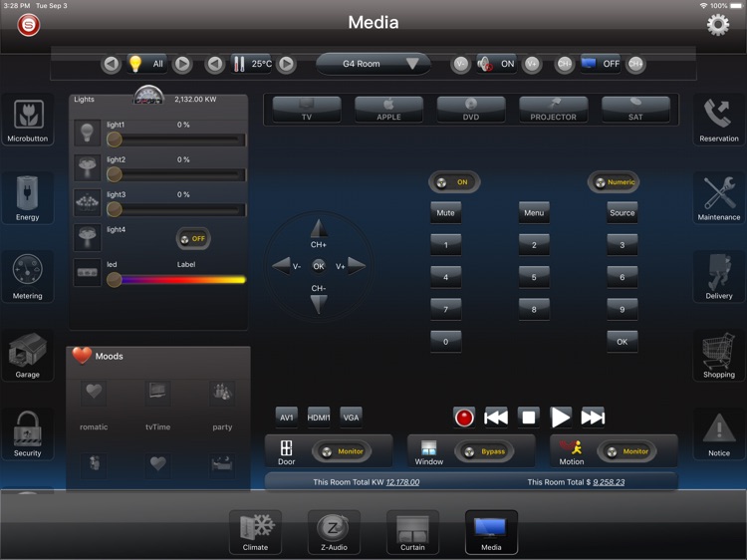Image resolution: width=747 pixels, height=560 pixels.
Task: Switch to the Curtain tab
Action: tap(412, 532)
